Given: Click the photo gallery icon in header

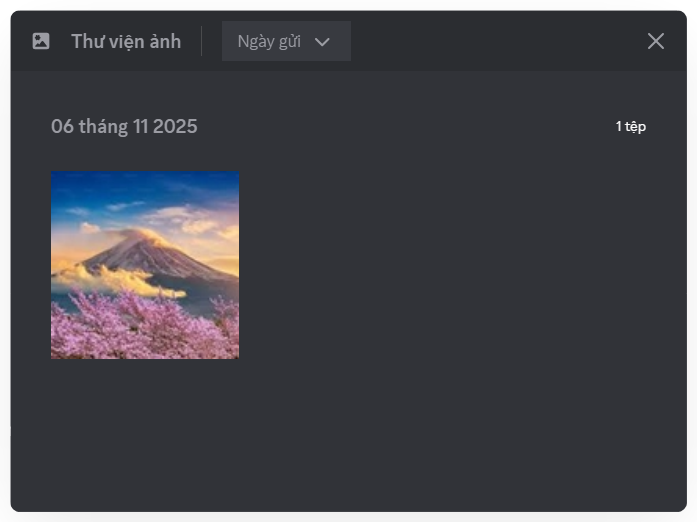Looking at the screenshot, I should tap(41, 41).
